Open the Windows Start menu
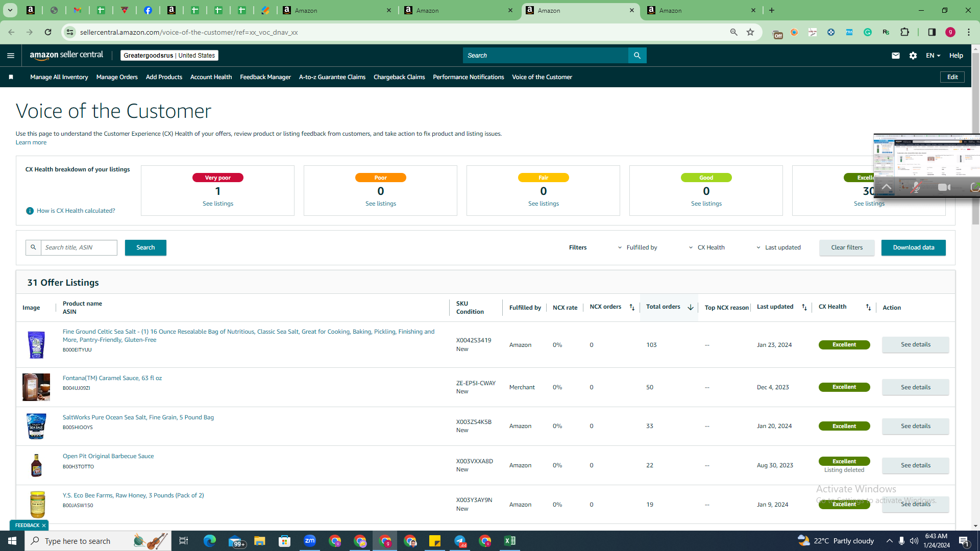Screen dimensions: 980x551 12,541
